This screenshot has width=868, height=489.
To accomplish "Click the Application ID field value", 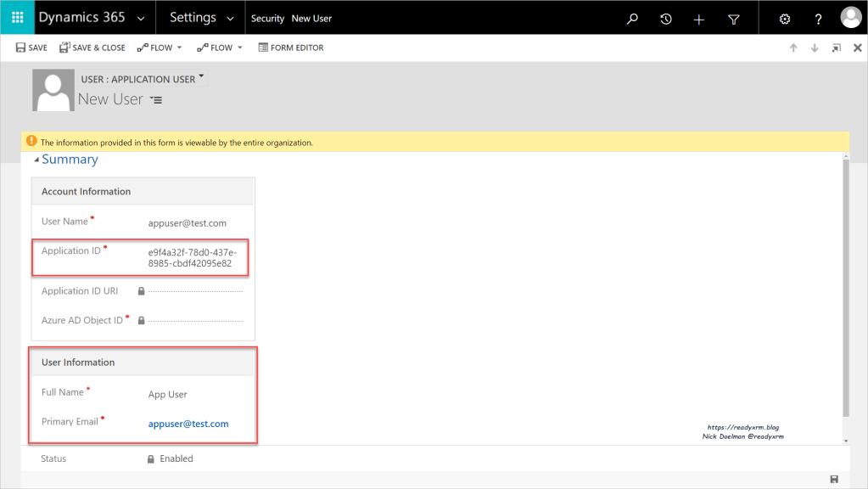I will point(193,257).
